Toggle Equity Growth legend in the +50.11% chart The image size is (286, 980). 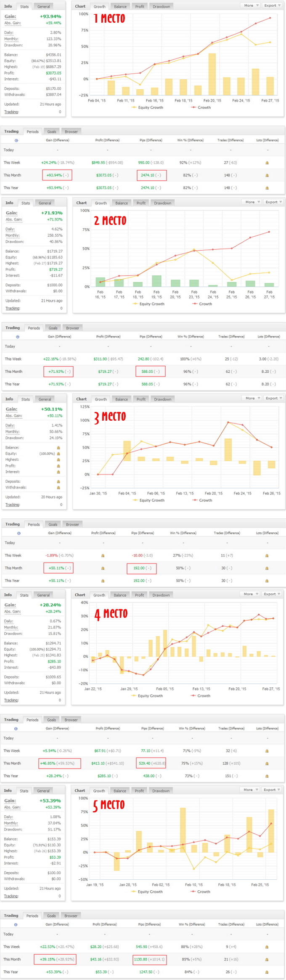149,500
